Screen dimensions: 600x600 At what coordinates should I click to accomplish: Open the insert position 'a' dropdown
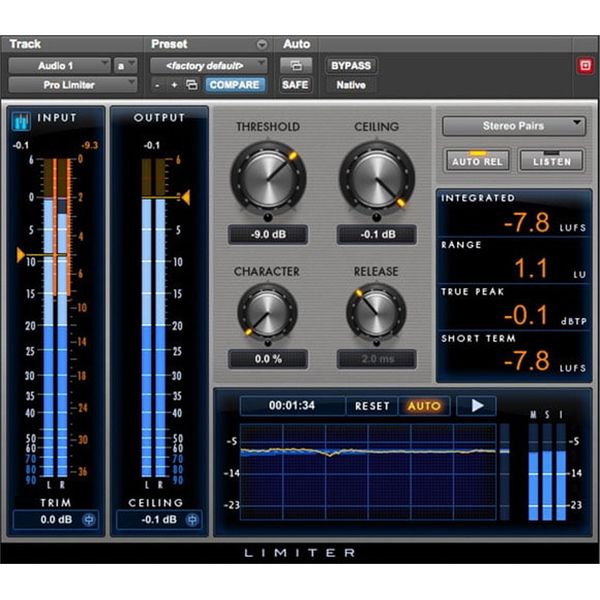point(125,66)
